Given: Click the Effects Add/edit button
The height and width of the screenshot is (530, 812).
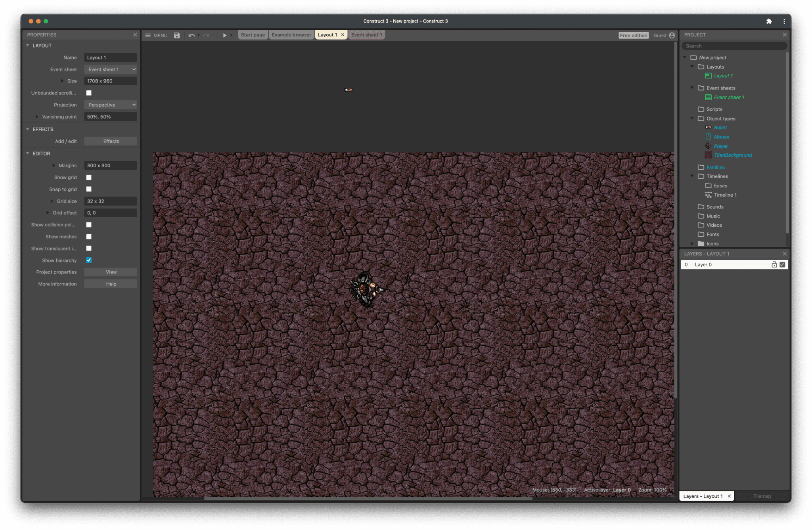Looking at the screenshot, I should point(111,142).
